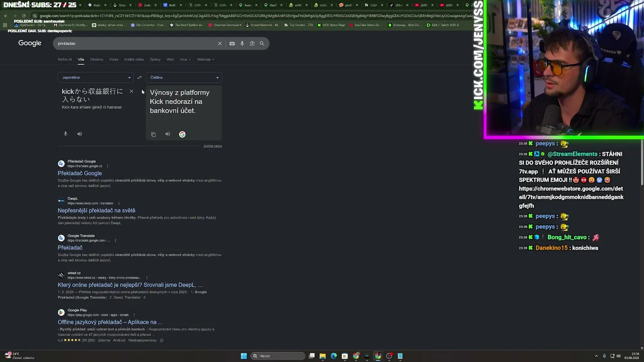Open target language dropdown Čeština
This screenshot has width=644, height=362.
[184, 77]
